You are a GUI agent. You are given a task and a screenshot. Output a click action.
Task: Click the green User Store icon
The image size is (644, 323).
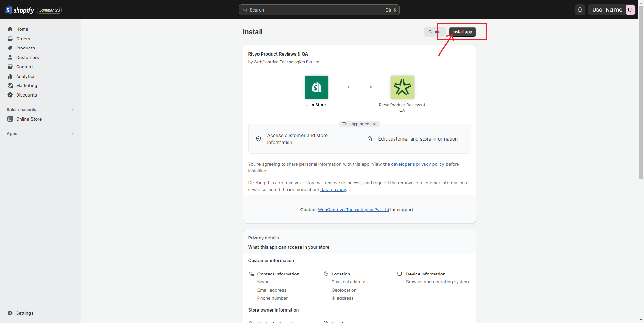[316, 87]
